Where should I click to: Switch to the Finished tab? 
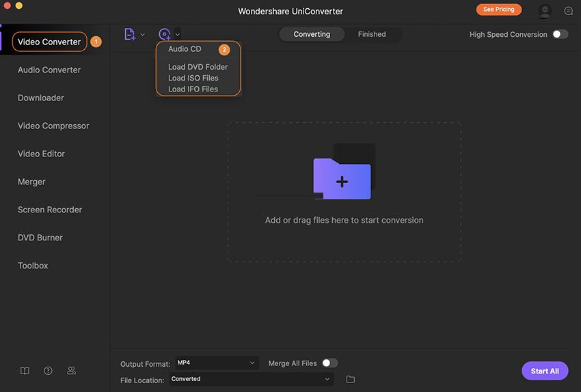click(372, 34)
